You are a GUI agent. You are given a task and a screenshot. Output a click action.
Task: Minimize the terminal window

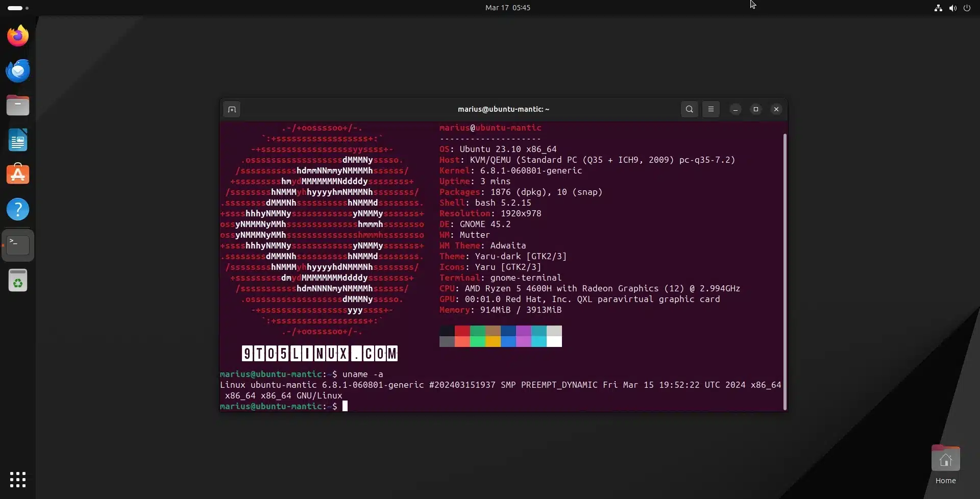736,109
